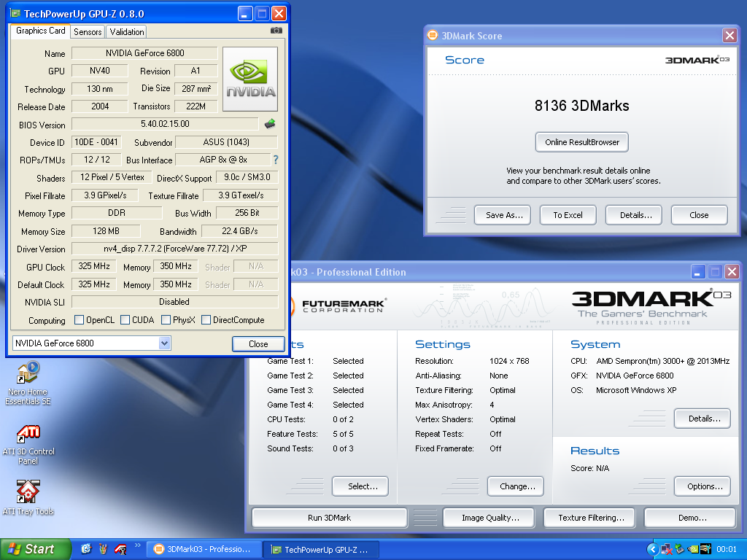Click the GPU-Z Close button
747x560 pixels.
(x=258, y=344)
